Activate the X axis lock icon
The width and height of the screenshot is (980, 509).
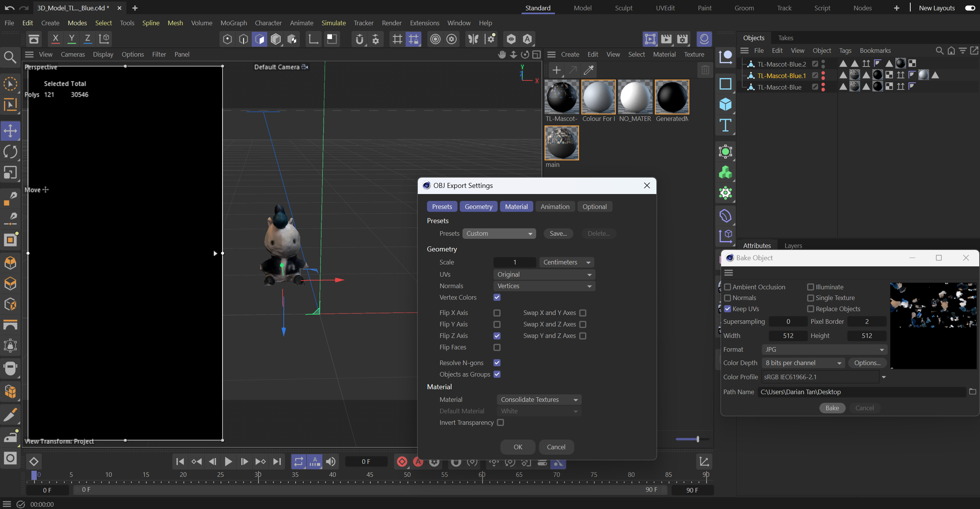pos(55,39)
